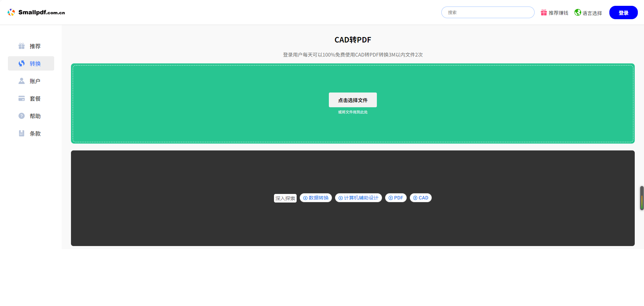This screenshot has height=306, width=644.
Task: Open the language selection globe dropdown
Action: tap(588, 13)
